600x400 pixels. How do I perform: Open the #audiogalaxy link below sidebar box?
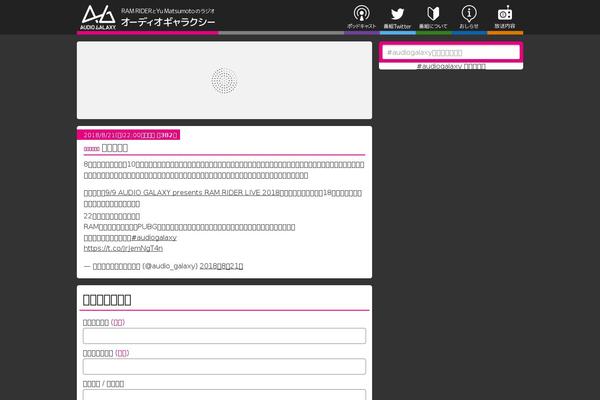[451, 66]
